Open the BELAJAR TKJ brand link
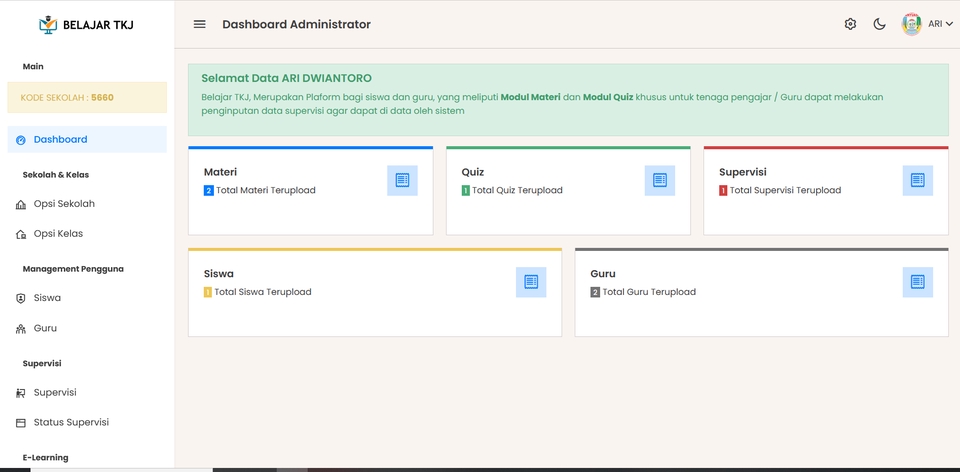The image size is (960, 472). 86,24
